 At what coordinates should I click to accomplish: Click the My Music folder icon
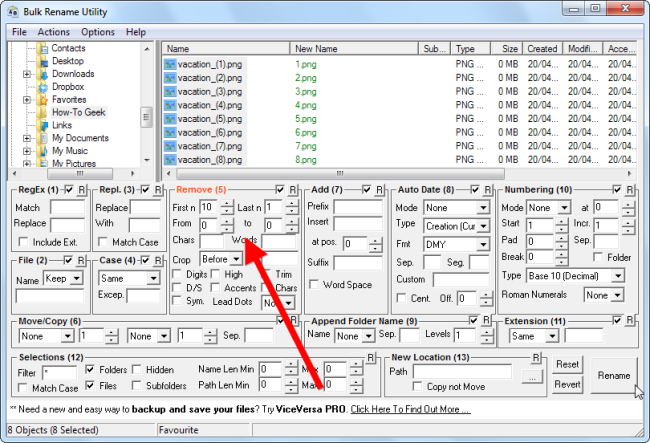pos(44,151)
